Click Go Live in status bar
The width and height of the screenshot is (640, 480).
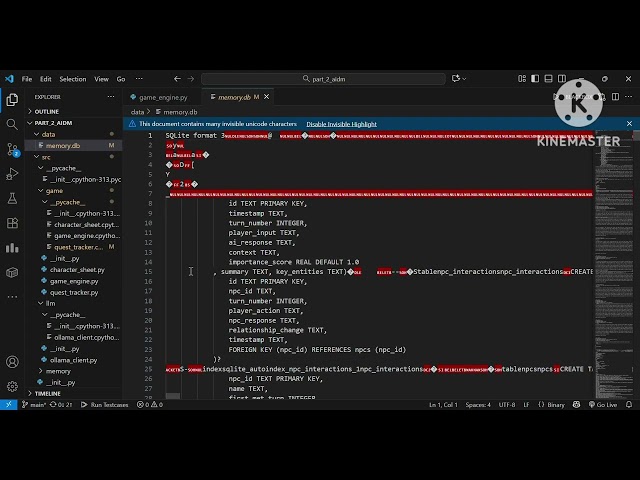(603, 404)
